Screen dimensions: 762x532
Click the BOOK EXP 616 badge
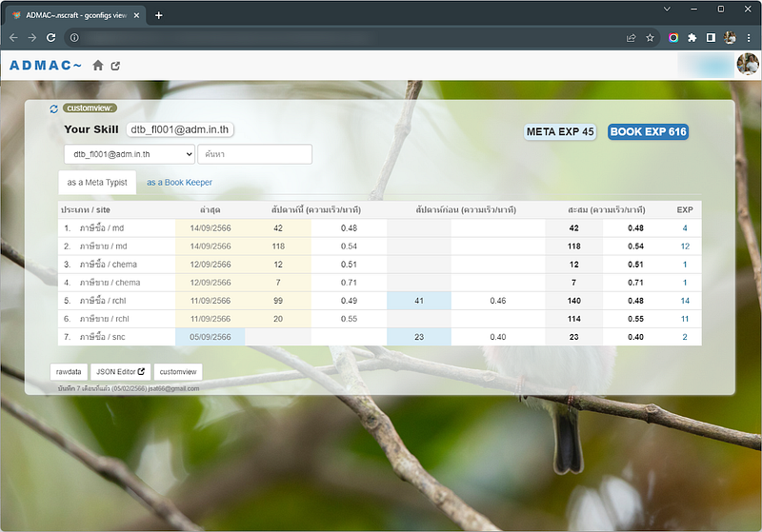(x=648, y=131)
